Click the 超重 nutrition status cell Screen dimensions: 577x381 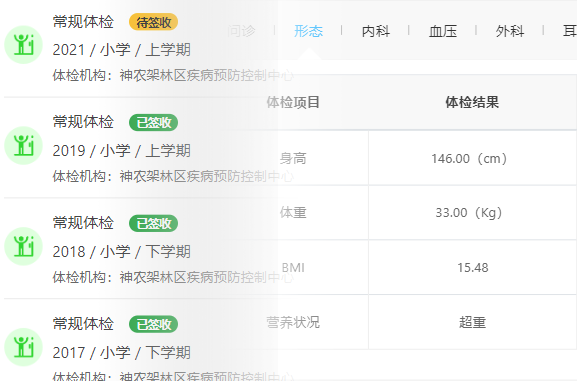[x=472, y=322]
